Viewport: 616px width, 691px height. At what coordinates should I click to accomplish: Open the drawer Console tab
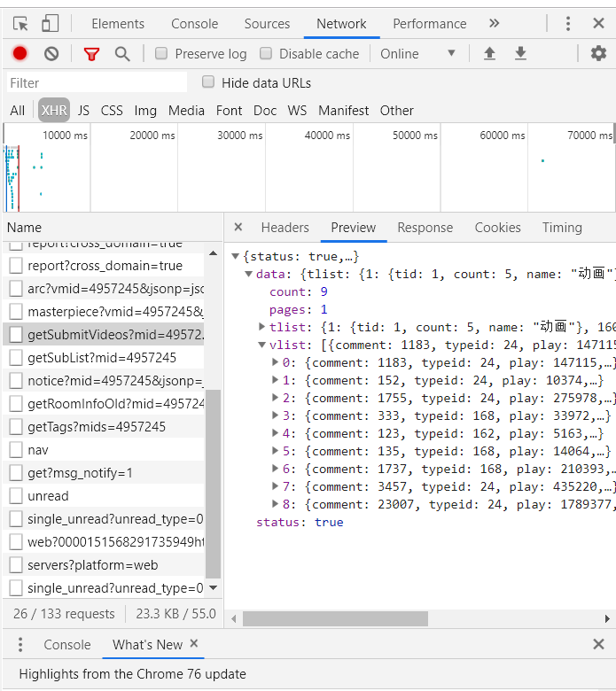point(67,644)
